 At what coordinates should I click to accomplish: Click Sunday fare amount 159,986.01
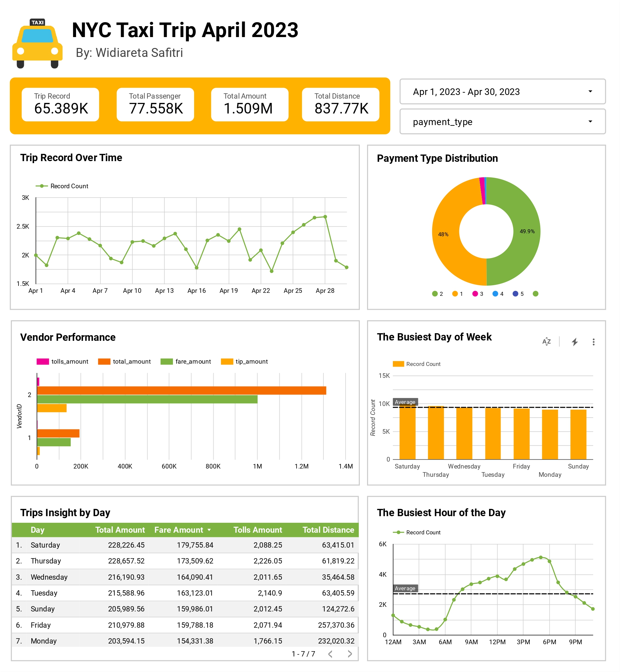click(x=195, y=609)
